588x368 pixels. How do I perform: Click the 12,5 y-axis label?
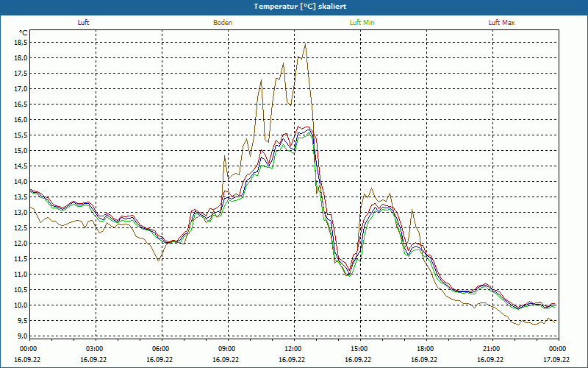21,227
